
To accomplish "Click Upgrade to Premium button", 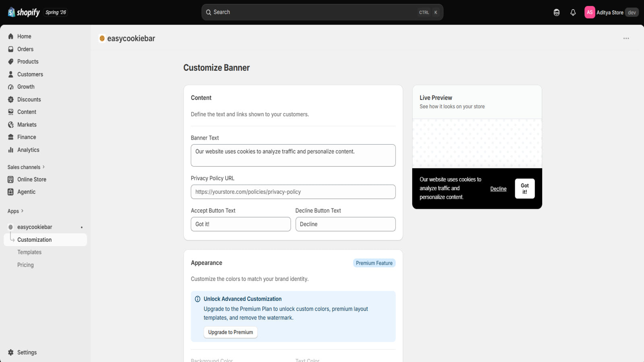I will [x=231, y=332].
